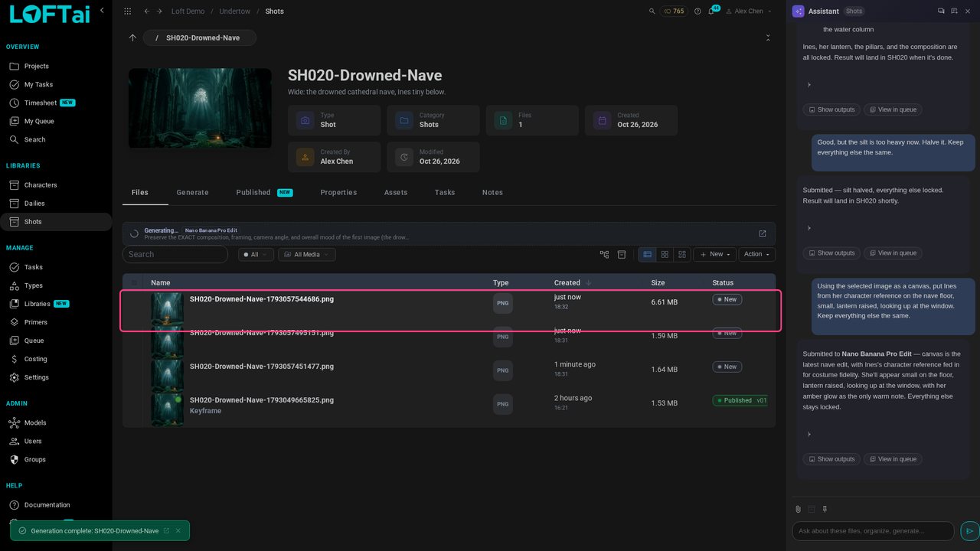Open the Action dropdown menu
The height and width of the screenshot is (551, 980).
coord(756,254)
